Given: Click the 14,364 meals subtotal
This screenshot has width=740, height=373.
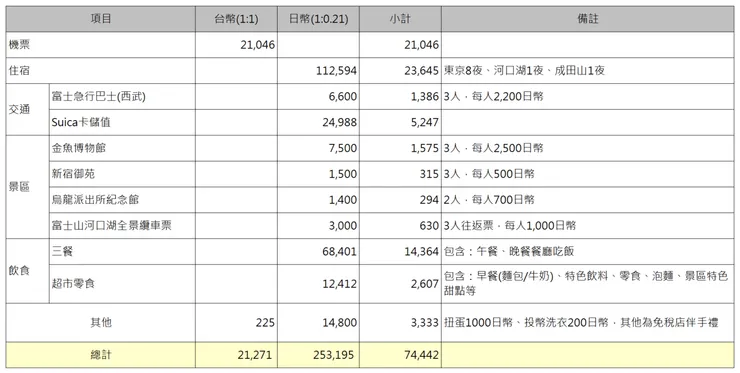Looking at the screenshot, I should tap(400, 252).
